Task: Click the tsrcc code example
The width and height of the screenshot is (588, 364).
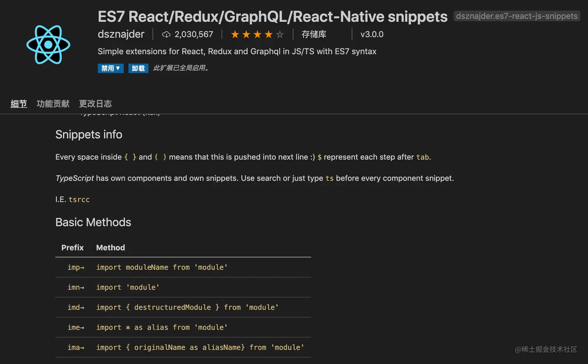Action: click(79, 199)
